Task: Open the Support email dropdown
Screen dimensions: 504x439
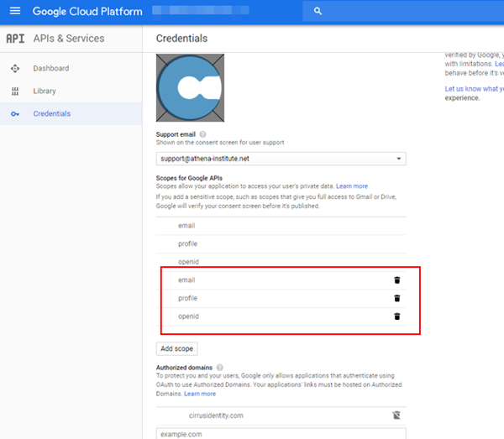Action: pos(281,159)
